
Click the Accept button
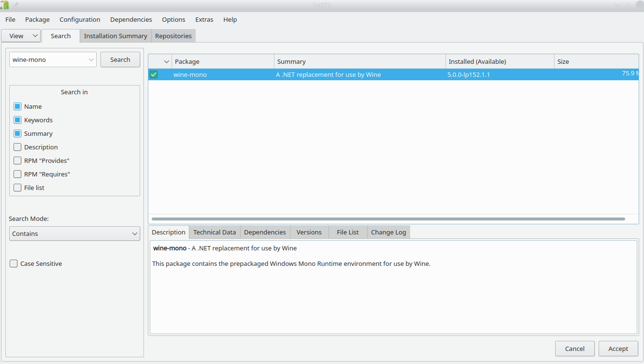(x=618, y=349)
